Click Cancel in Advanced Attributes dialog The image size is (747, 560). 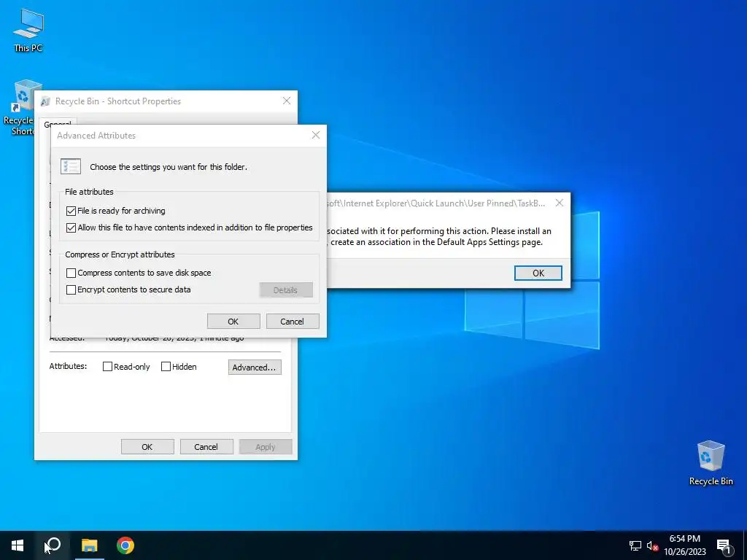click(292, 322)
